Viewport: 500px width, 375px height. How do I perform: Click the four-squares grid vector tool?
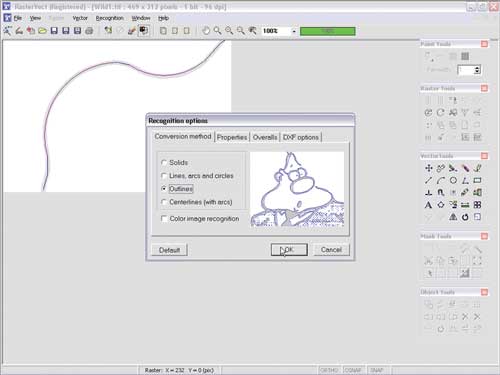point(477,205)
